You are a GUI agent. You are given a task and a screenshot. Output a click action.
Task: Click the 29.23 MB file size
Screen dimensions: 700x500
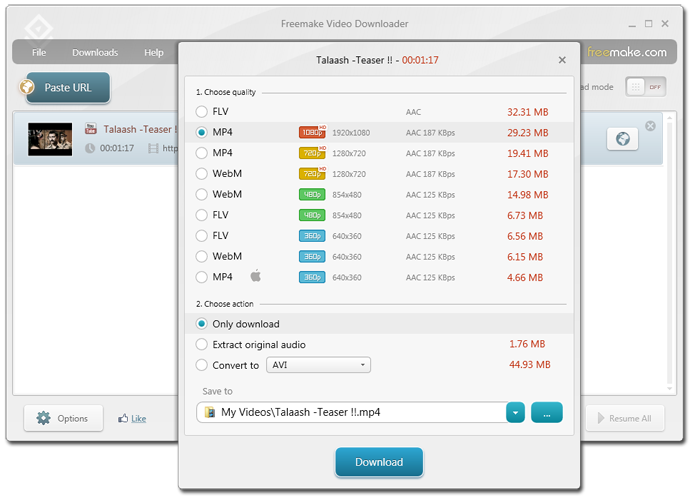pos(527,133)
